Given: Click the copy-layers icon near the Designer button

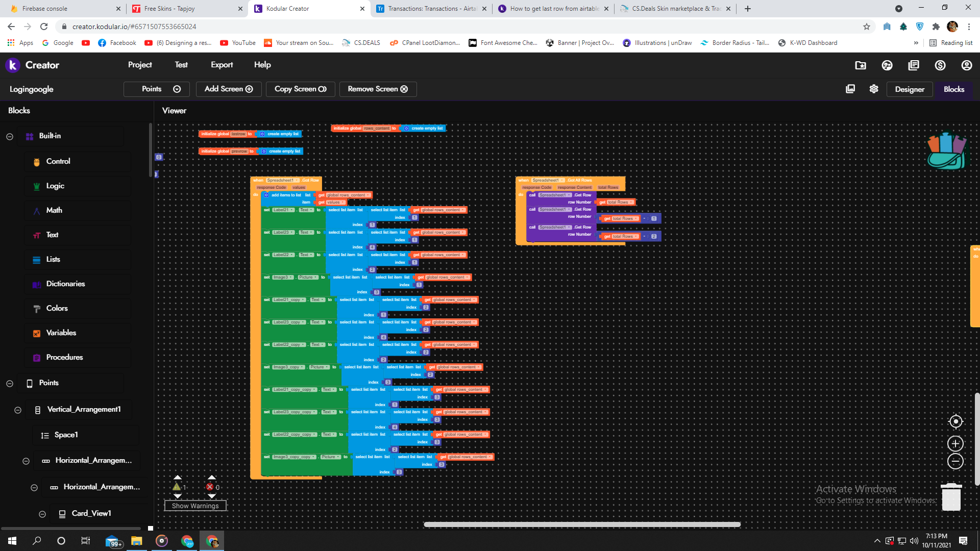Looking at the screenshot, I should tap(850, 89).
